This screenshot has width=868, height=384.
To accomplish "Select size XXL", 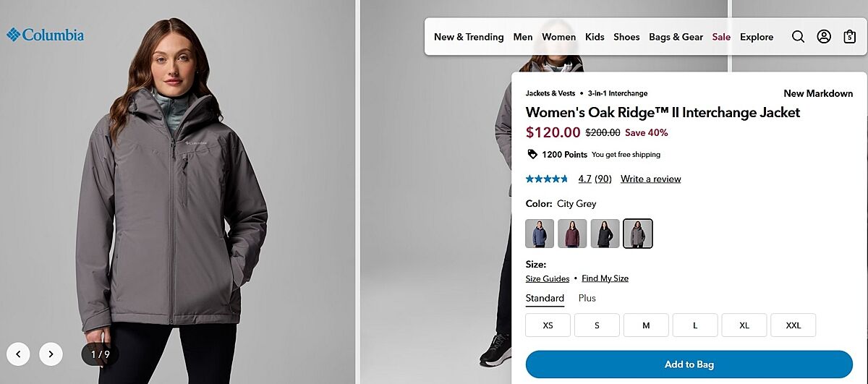I will click(x=793, y=325).
